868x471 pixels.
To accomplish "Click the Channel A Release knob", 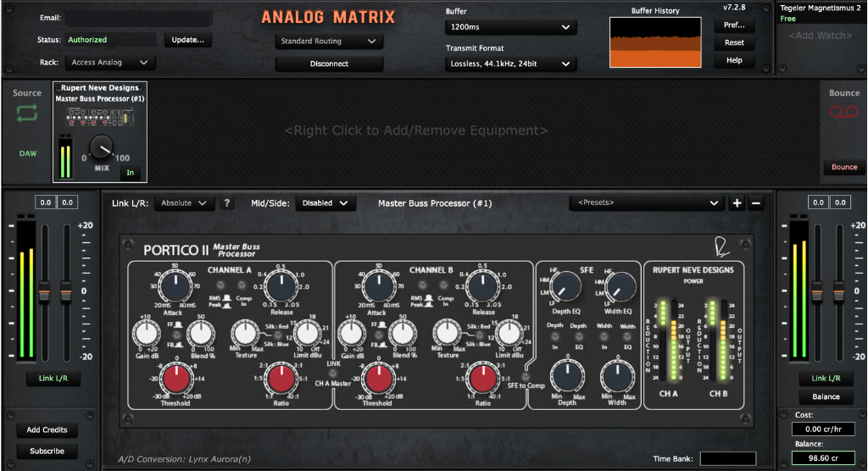I will (x=281, y=286).
